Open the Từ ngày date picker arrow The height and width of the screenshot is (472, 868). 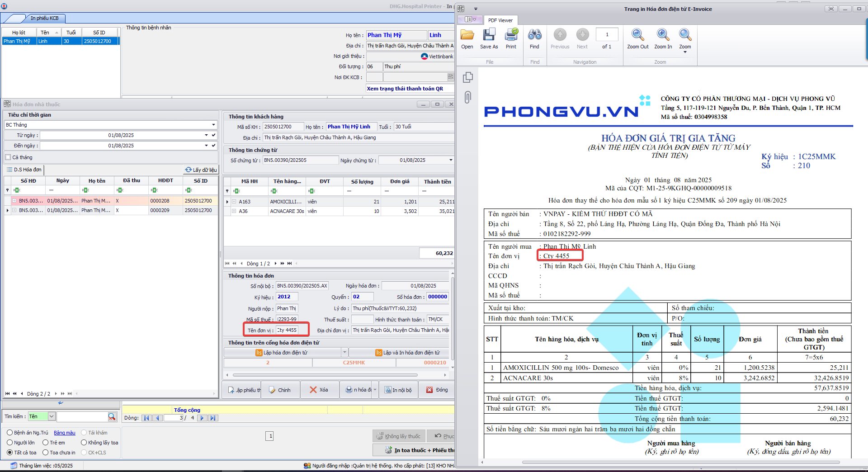click(x=206, y=135)
